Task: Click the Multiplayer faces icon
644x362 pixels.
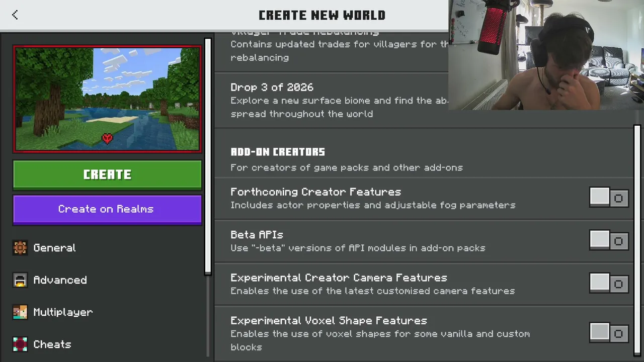Action: (x=20, y=312)
